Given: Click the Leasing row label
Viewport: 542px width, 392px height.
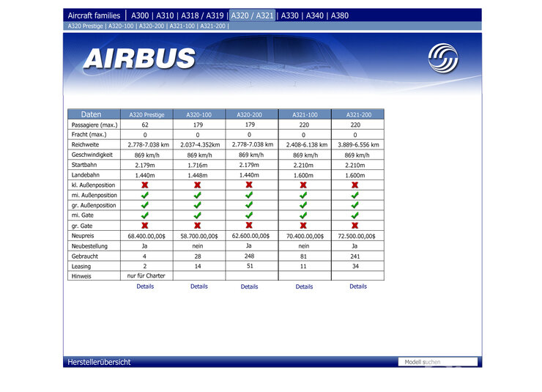Looking at the screenshot, I should point(81,267).
